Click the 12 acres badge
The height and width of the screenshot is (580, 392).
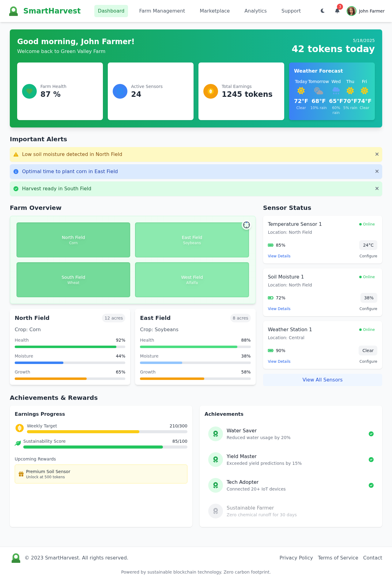point(114,318)
